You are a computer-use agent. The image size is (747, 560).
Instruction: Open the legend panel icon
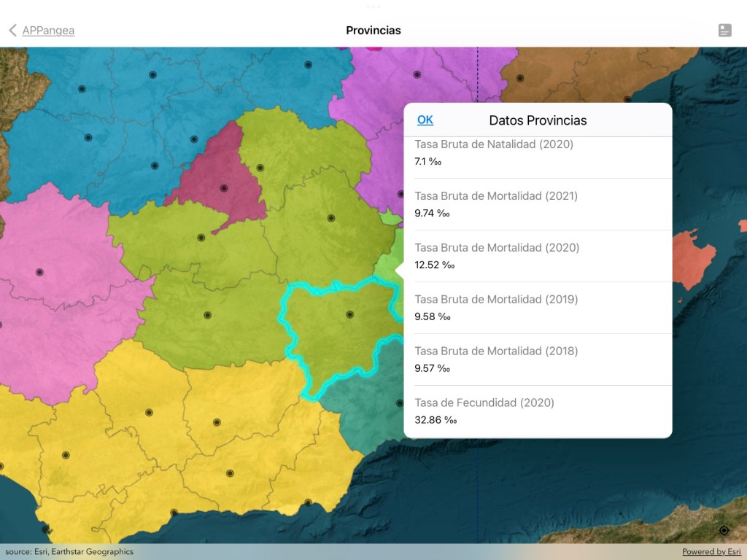click(x=724, y=30)
